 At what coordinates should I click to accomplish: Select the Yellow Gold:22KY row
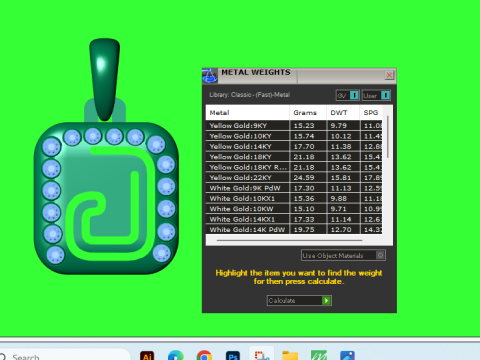294,178
